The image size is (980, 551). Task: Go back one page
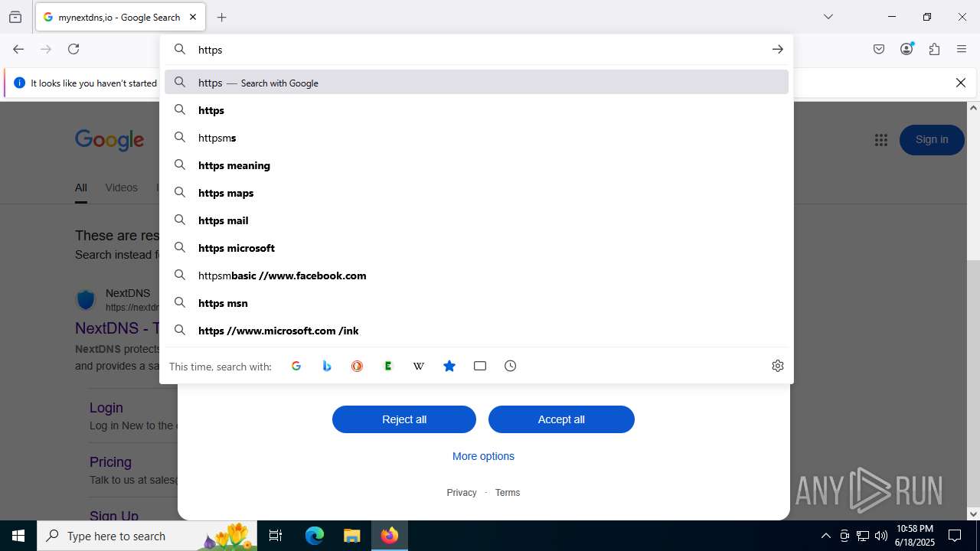coord(18,49)
